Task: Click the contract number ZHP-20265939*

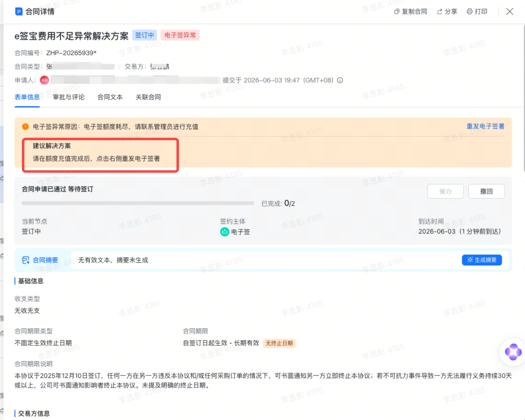Action: (71, 53)
